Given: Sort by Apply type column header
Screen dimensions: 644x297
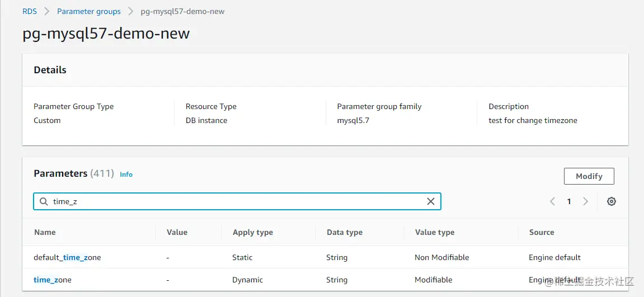Looking at the screenshot, I should pyautogui.click(x=252, y=232).
